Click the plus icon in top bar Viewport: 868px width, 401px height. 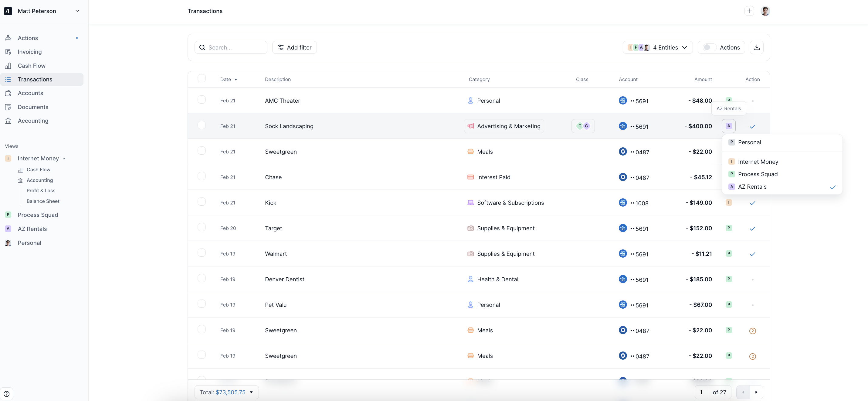tap(749, 11)
